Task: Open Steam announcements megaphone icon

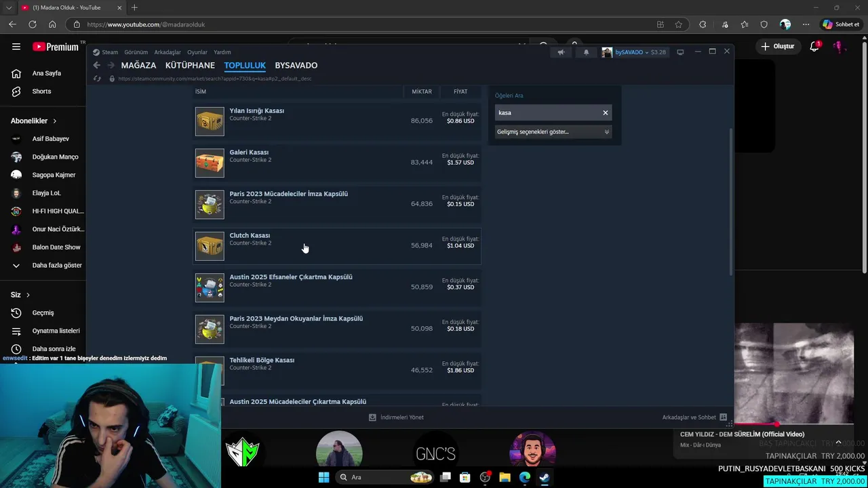Action: click(561, 52)
